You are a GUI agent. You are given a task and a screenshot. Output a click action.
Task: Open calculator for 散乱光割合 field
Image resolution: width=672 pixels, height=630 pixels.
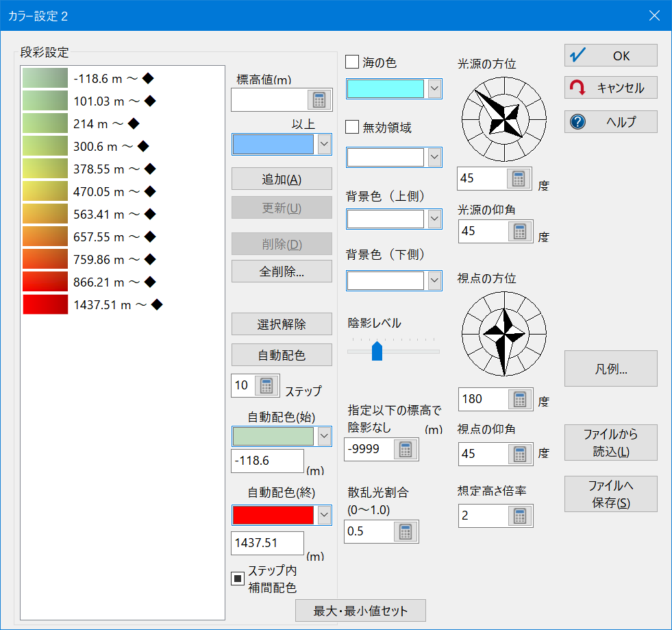pos(406,531)
